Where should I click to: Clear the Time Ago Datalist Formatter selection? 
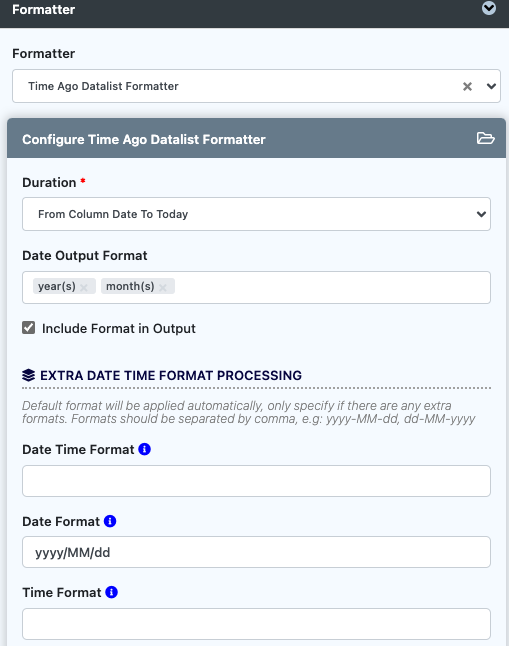[x=467, y=87]
